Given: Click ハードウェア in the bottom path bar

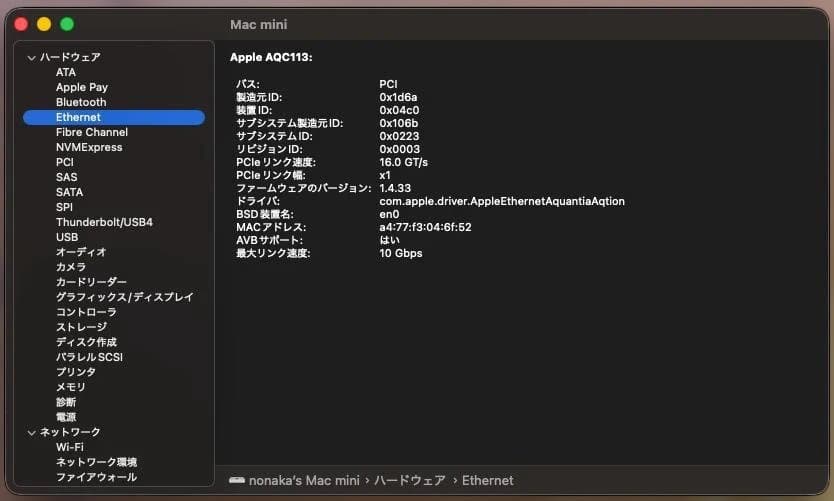Looking at the screenshot, I should [410, 480].
